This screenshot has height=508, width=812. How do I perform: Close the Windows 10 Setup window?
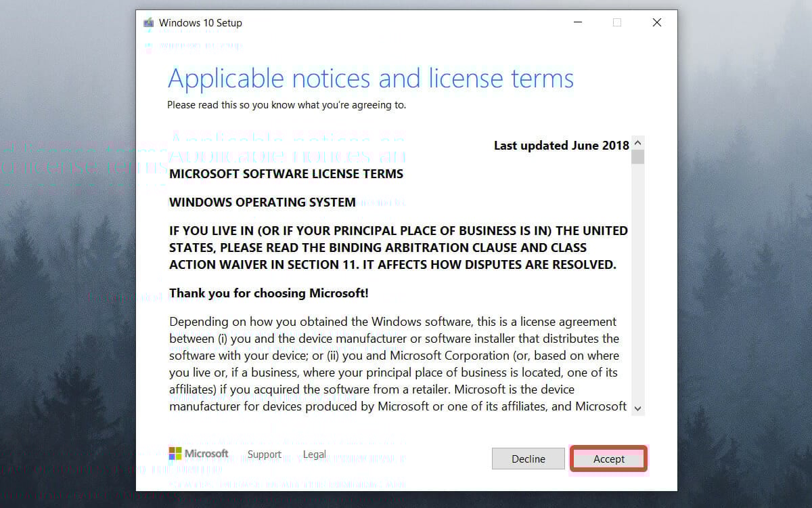pyautogui.click(x=656, y=23)
